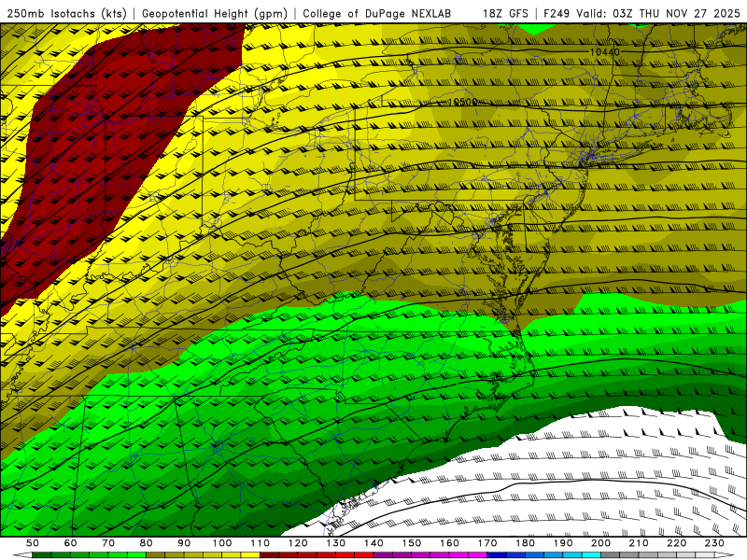Click the 170 value on the color scale
Image resolution: width=747 pixels, height=560 pixels.
(x=487, y=543)
